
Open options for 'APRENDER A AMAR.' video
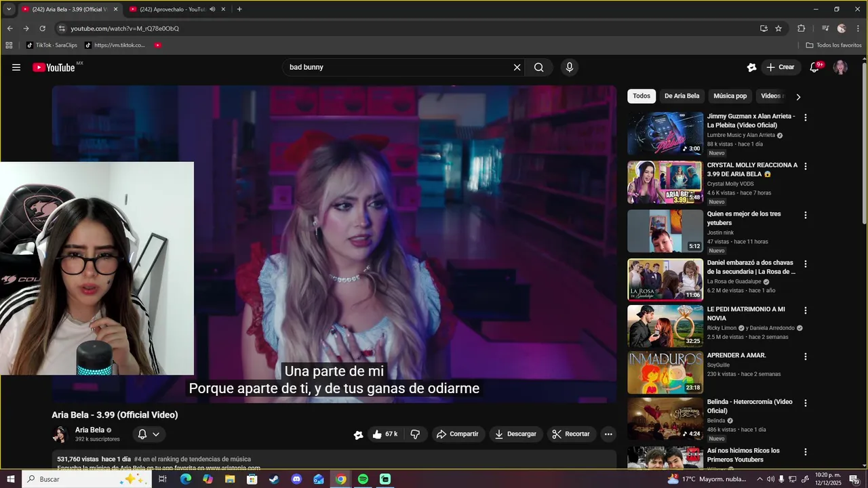805,357
